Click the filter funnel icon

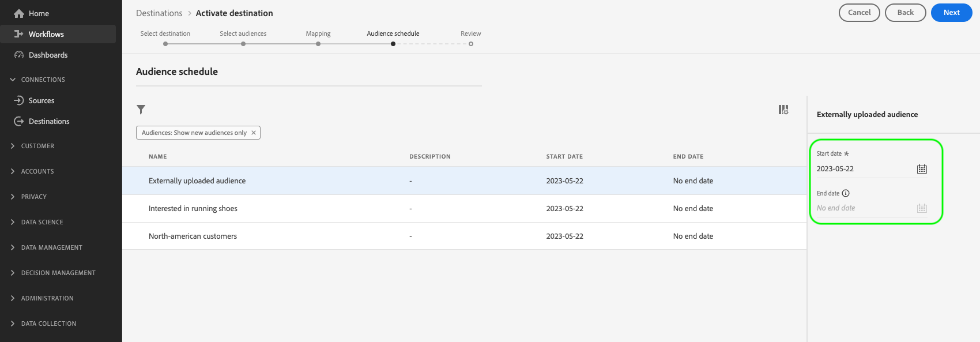[x=141, y=110]
